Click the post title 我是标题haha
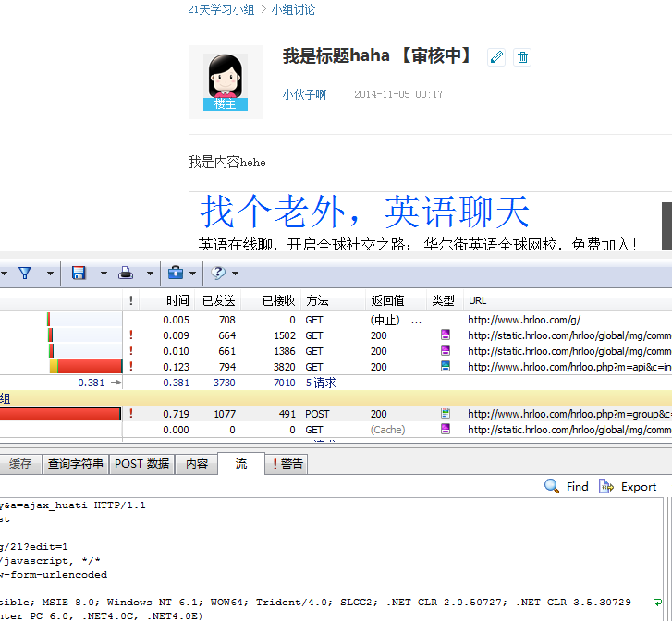672x621 pixels. [x=336, y=55]
